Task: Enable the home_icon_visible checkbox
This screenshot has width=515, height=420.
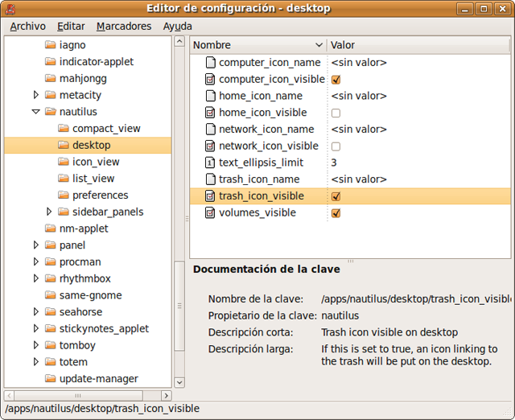Action: point(336,113)
